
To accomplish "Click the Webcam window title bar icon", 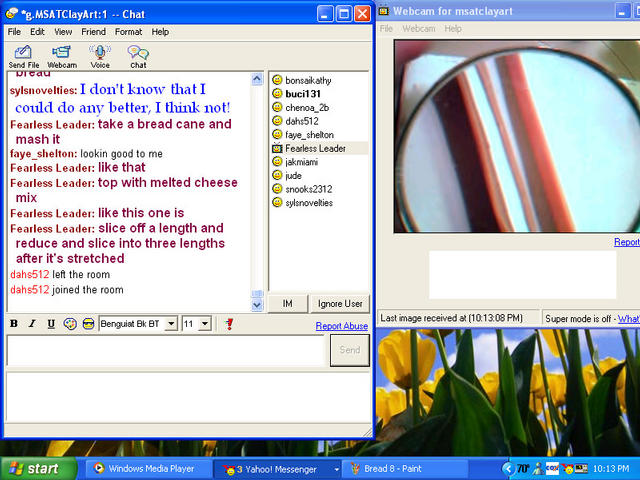I will pyautogui.click(x=384, y=11).
